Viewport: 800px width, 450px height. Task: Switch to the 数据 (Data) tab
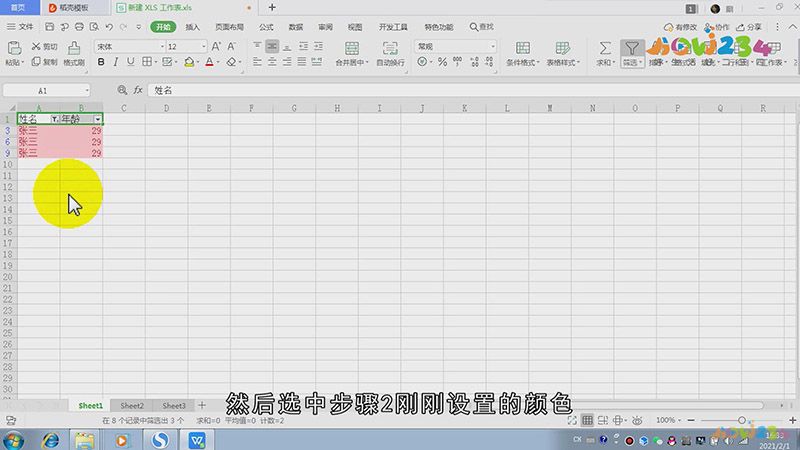coord(295,27)
